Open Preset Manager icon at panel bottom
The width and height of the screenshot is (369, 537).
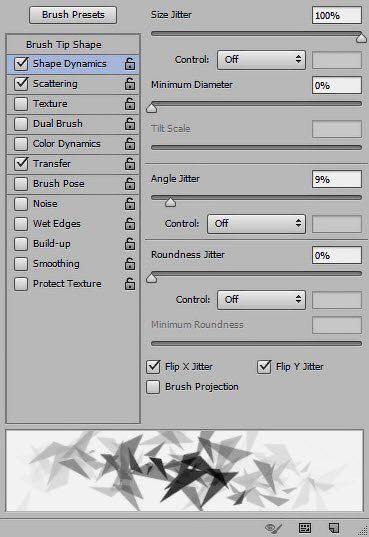coord(305,528)
